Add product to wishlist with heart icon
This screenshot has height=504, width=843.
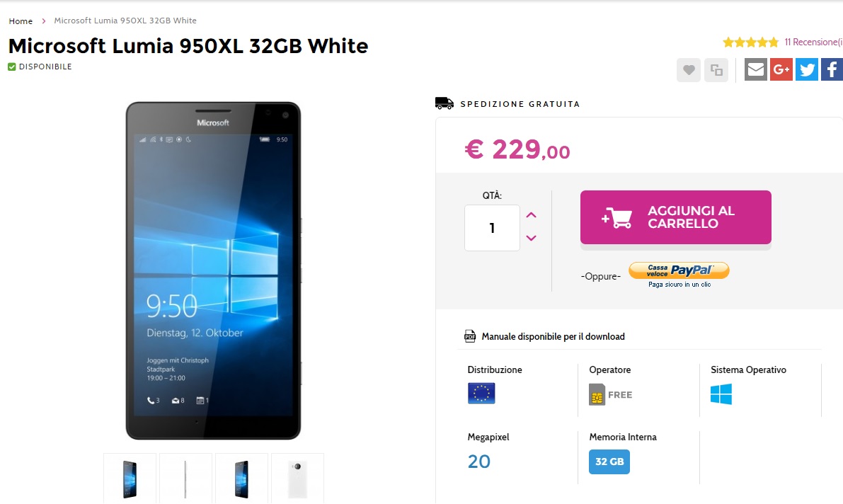tap(688, 70)
